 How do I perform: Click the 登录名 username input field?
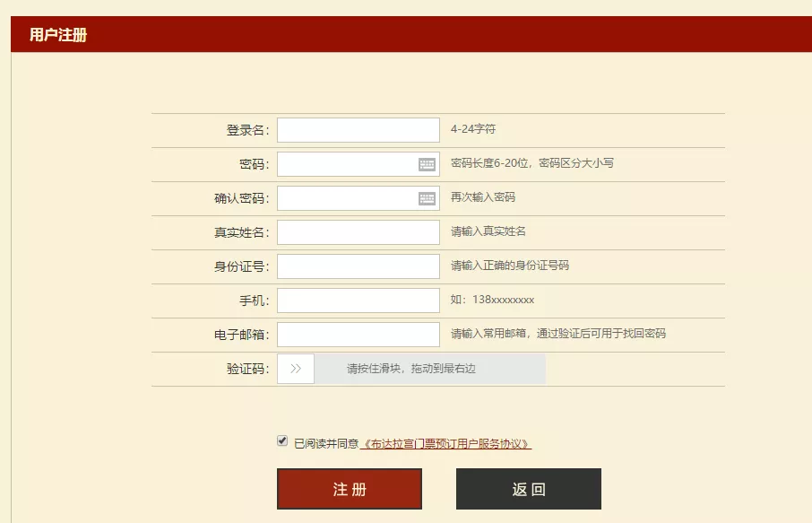coord(358,129)
